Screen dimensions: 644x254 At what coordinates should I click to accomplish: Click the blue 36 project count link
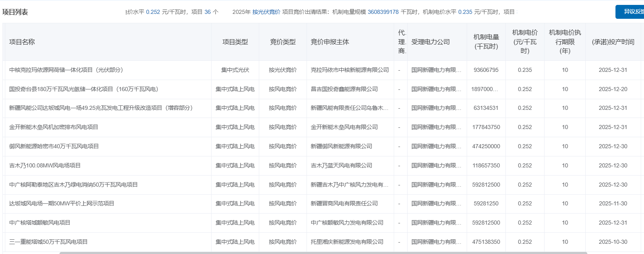pos(207,12)
